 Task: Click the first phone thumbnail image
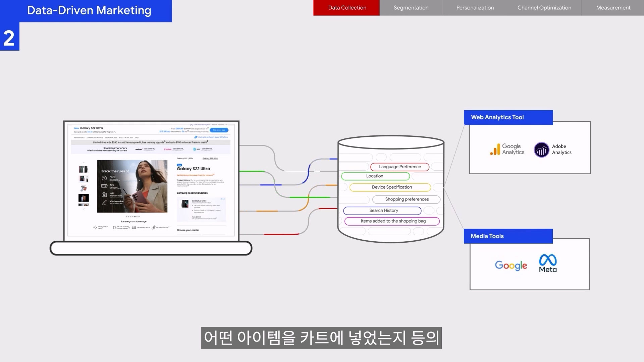84,169
